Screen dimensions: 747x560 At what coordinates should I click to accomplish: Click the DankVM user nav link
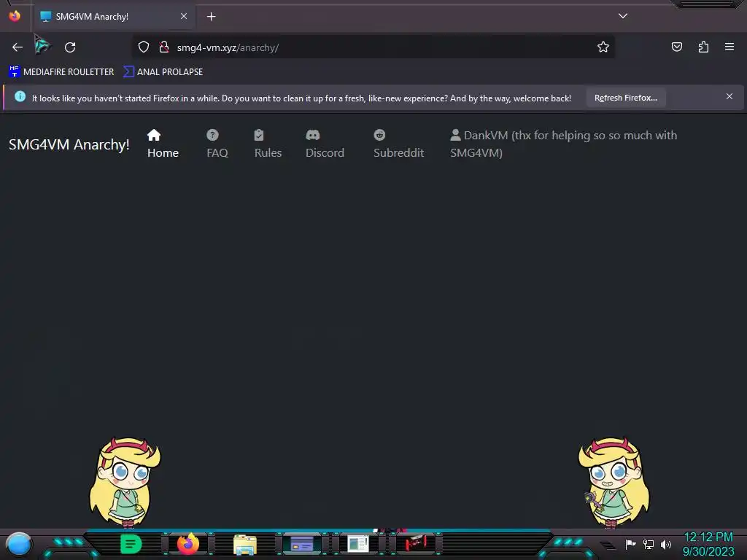click(x=564, y=144)
